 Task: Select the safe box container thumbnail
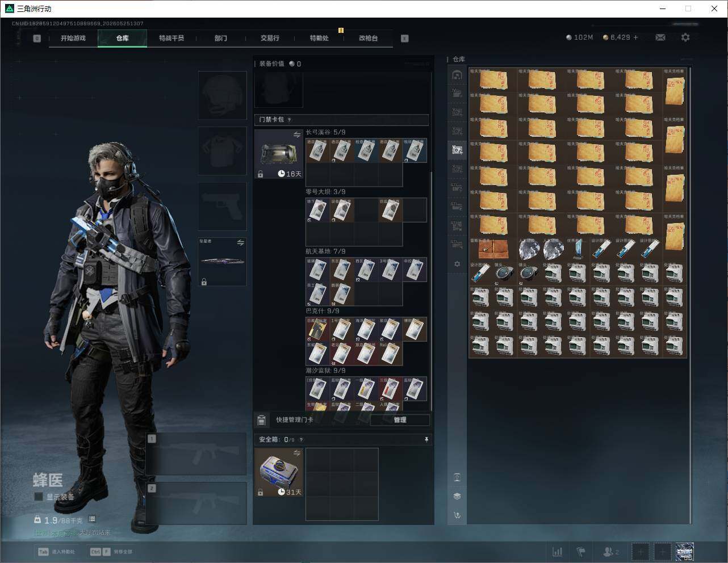point(279,472)
